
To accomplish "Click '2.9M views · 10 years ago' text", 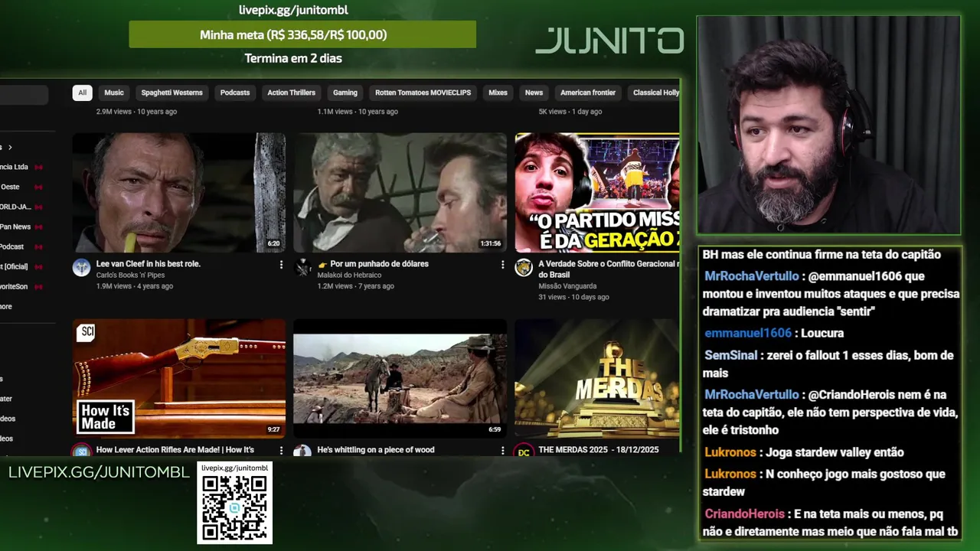I will pos(136,112).
